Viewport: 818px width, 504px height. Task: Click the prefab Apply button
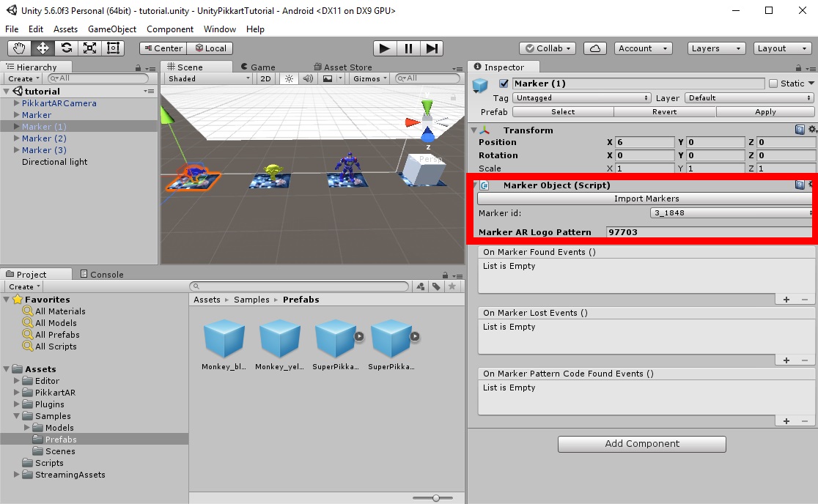765,111
